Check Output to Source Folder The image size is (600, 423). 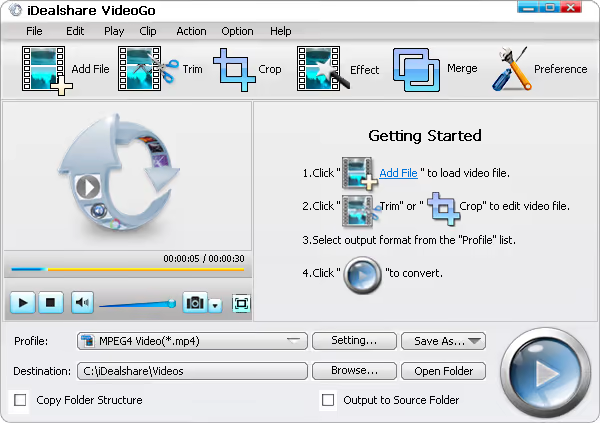[327, 400]
